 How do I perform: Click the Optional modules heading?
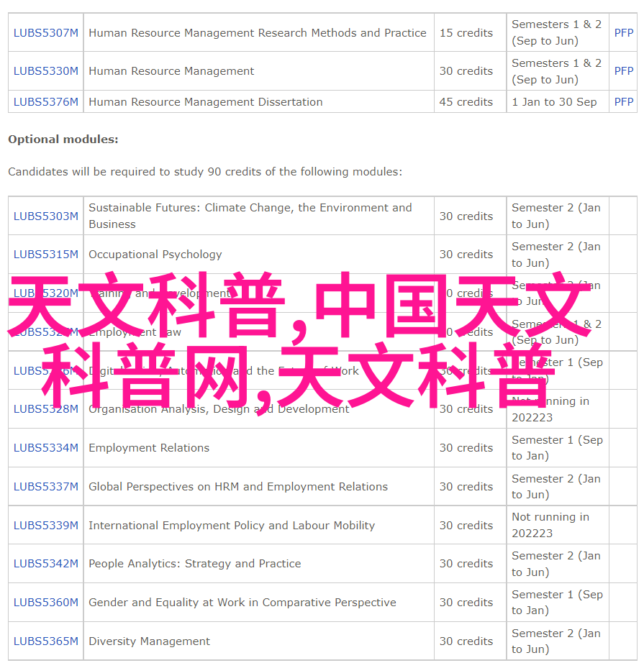(63, 140)
